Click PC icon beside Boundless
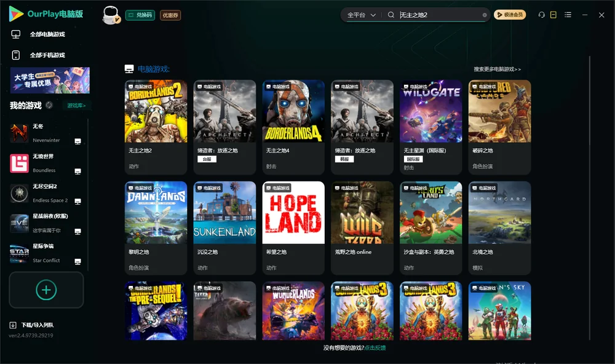The width and height of the screenshot is (615, 364). [77, 172]
